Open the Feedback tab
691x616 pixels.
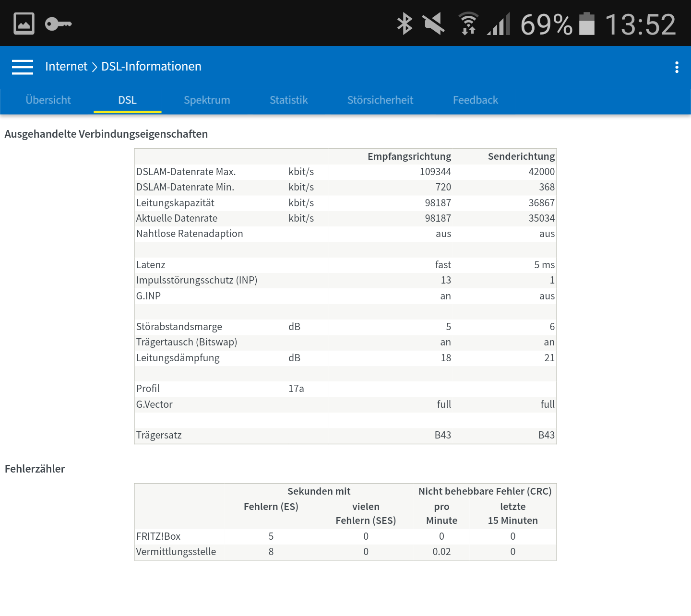click(x=476, y=100)
